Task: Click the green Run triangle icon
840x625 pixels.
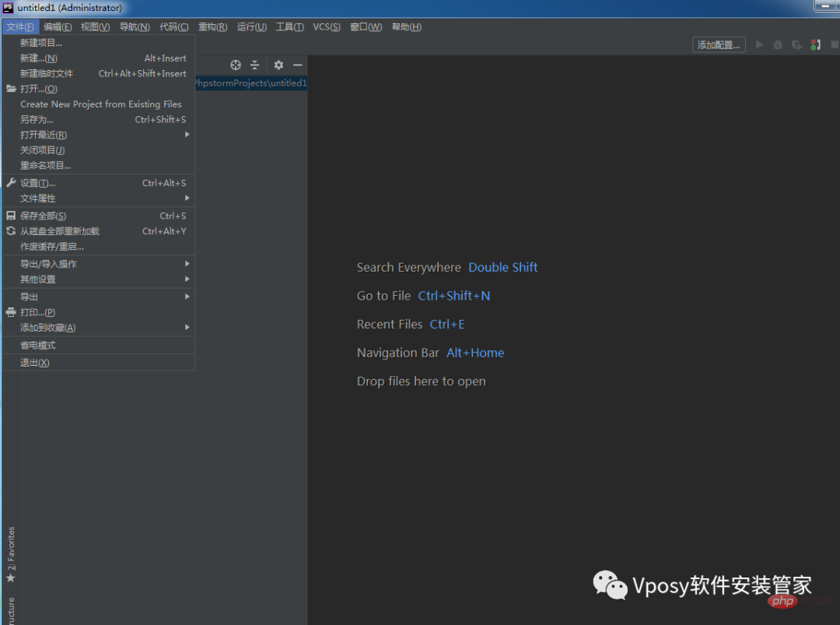Action: tap(759, 44)
